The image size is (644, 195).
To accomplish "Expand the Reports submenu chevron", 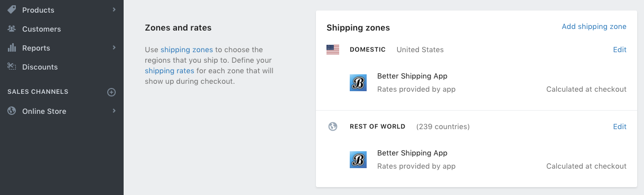I will 114,48.
